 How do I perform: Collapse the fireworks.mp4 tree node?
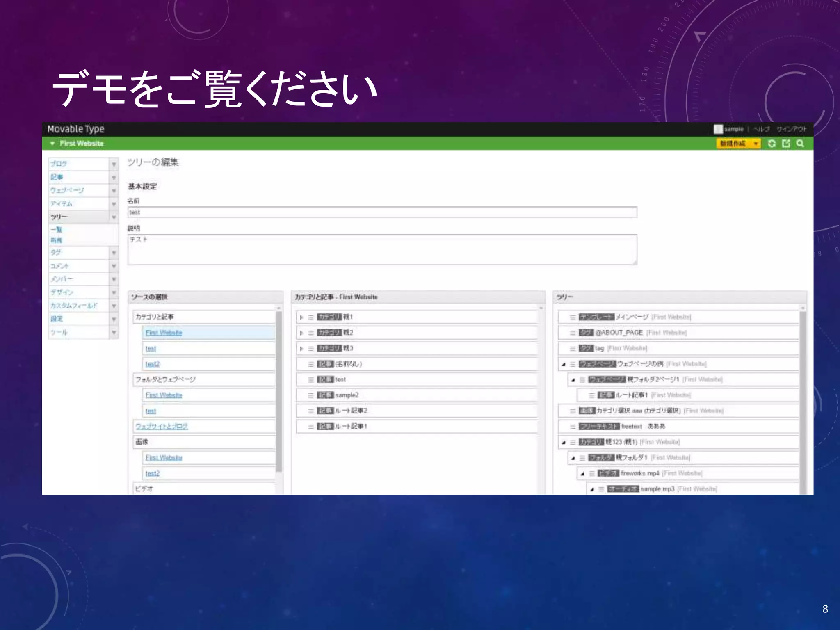[582, 474]
